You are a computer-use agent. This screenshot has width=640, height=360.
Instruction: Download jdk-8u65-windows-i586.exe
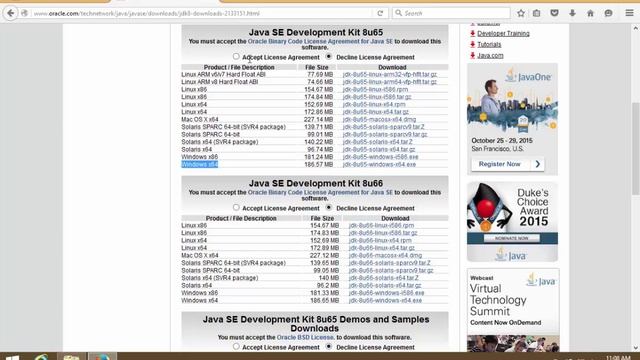[380, 157]
